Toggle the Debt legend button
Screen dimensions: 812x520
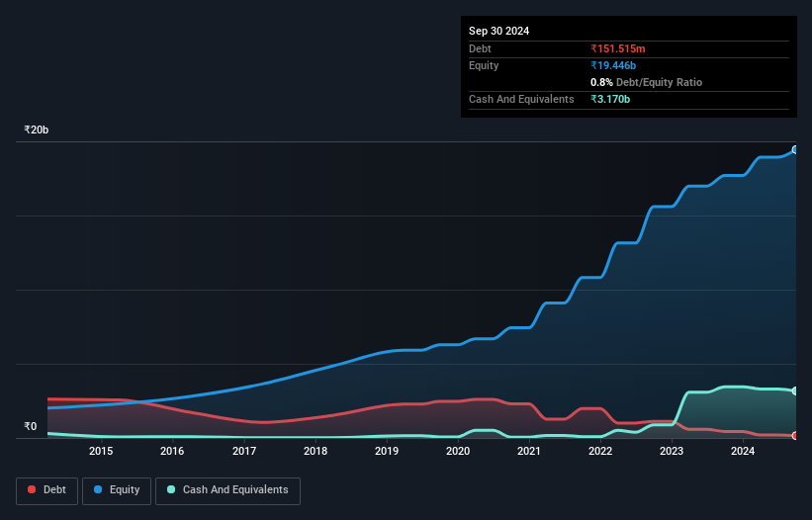[x=47, y=490]
